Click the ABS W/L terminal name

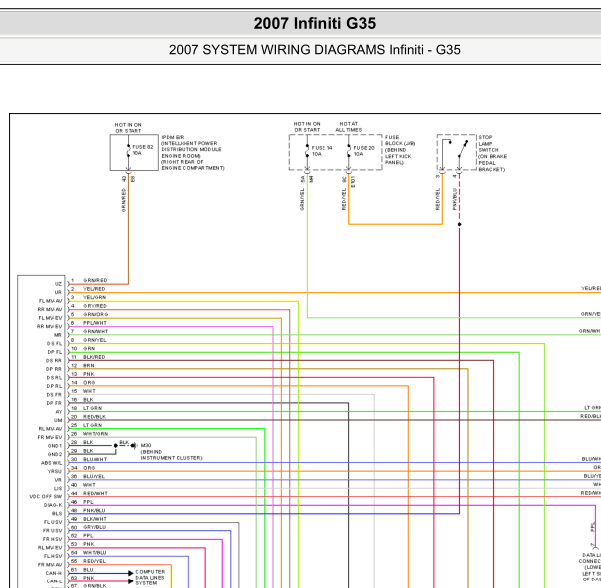click(51, 463)
